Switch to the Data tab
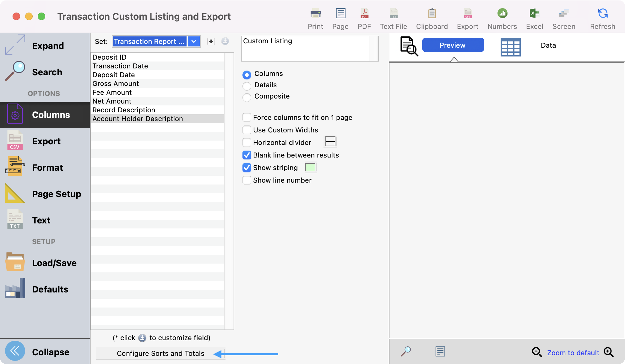The width and height of the screenshot is (625, 364). pyautogui.click(x=548, y=45)
